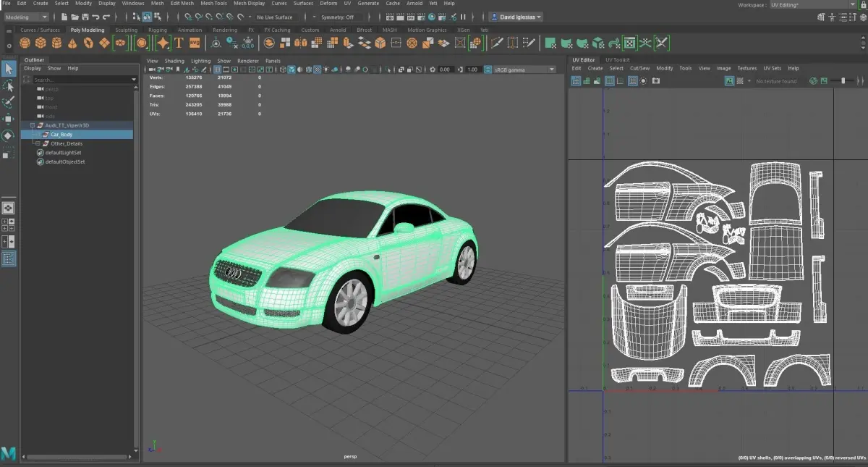Pick the Paint Selection tool
The height and width of the screenshot is (467, 868).
8,102
